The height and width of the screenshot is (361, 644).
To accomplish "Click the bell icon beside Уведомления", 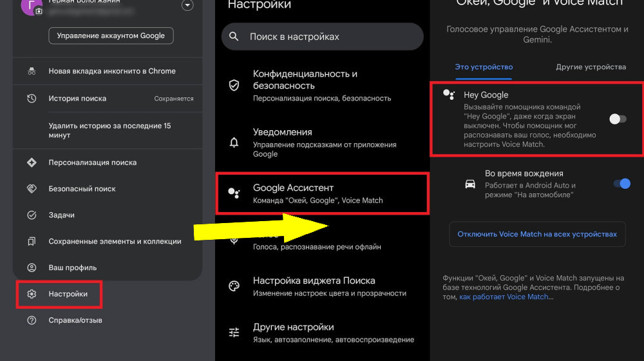I will coord(234,142).
